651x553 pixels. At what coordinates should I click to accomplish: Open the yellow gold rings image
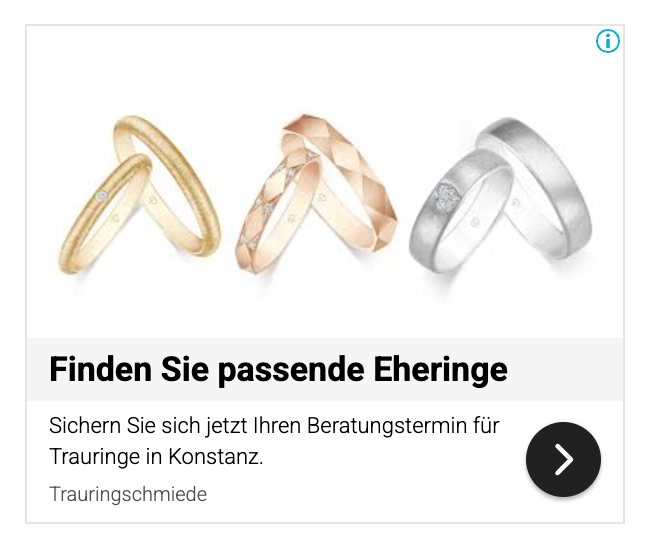139,195
